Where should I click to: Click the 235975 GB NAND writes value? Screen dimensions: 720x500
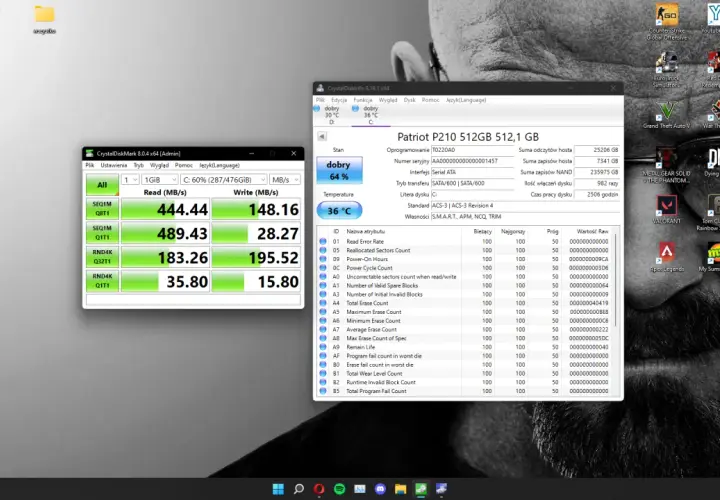tap(597, 172)
